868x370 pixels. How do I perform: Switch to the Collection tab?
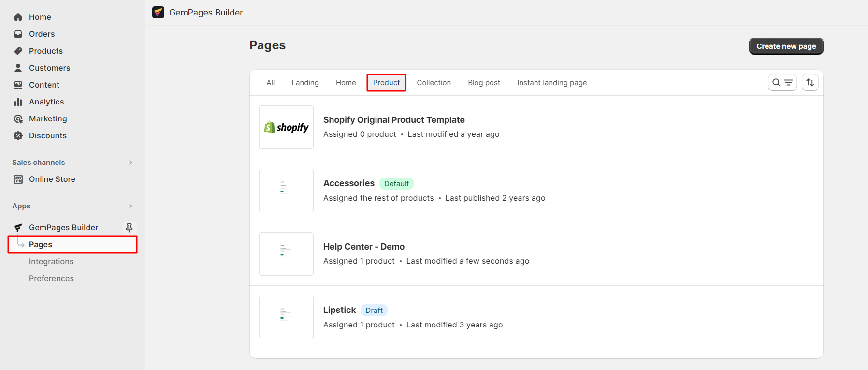click(x=434, y=83)
